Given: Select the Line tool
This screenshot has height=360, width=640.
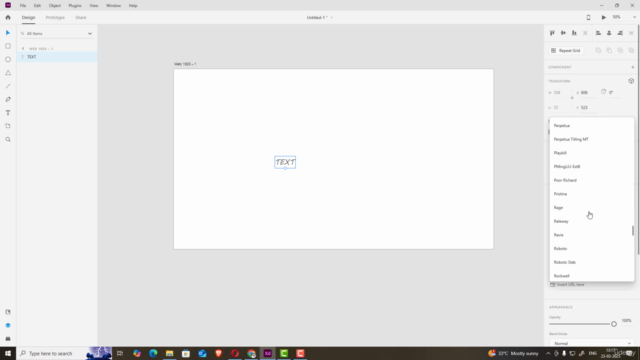Looking at the screenshot, I should click(x=8, y=86).
